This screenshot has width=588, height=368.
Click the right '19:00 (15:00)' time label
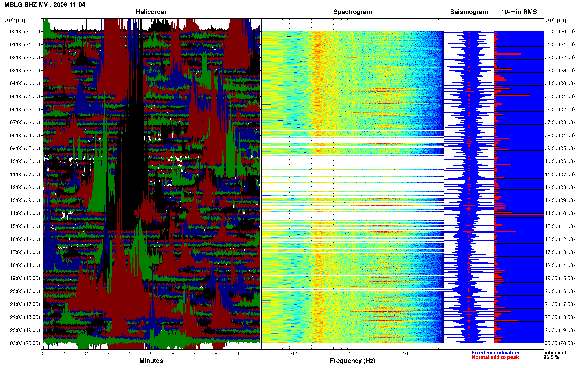pyautogui.click(x=560, y=278)
